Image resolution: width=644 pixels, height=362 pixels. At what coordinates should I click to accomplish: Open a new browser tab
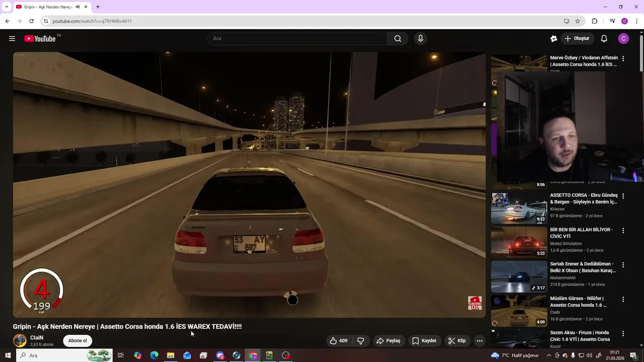point(98,7)
